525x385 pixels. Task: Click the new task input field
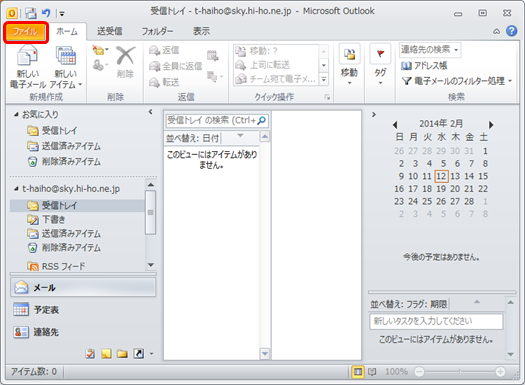pos(436,321)
